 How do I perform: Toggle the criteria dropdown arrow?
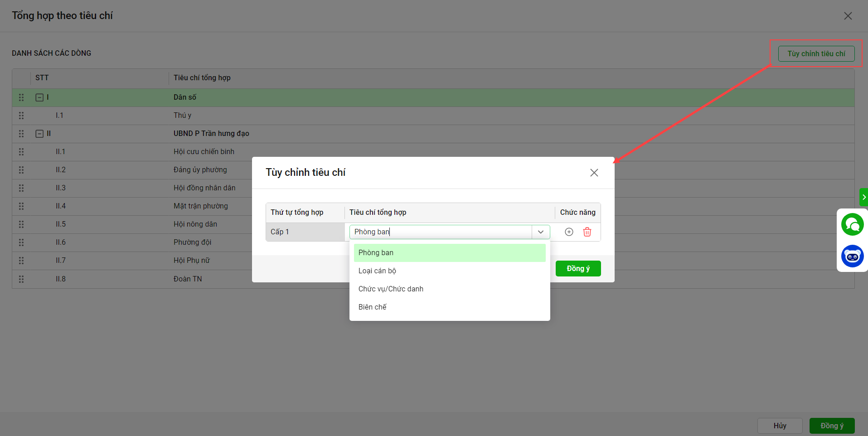point(541,232)
